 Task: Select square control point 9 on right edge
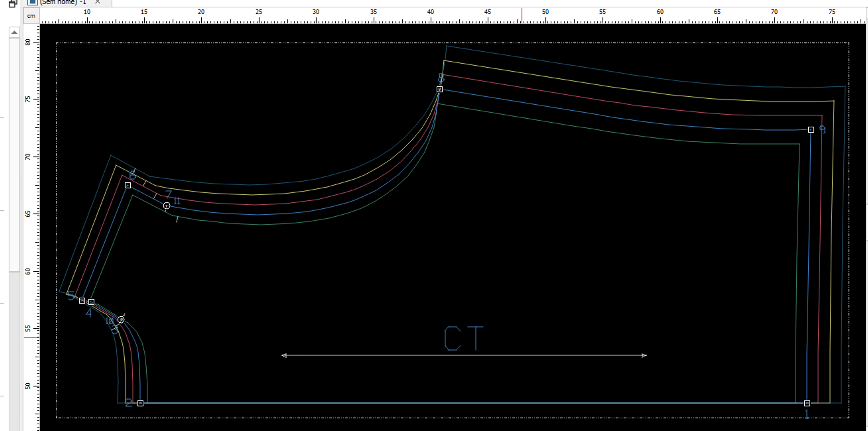click(x=811, y=130)
